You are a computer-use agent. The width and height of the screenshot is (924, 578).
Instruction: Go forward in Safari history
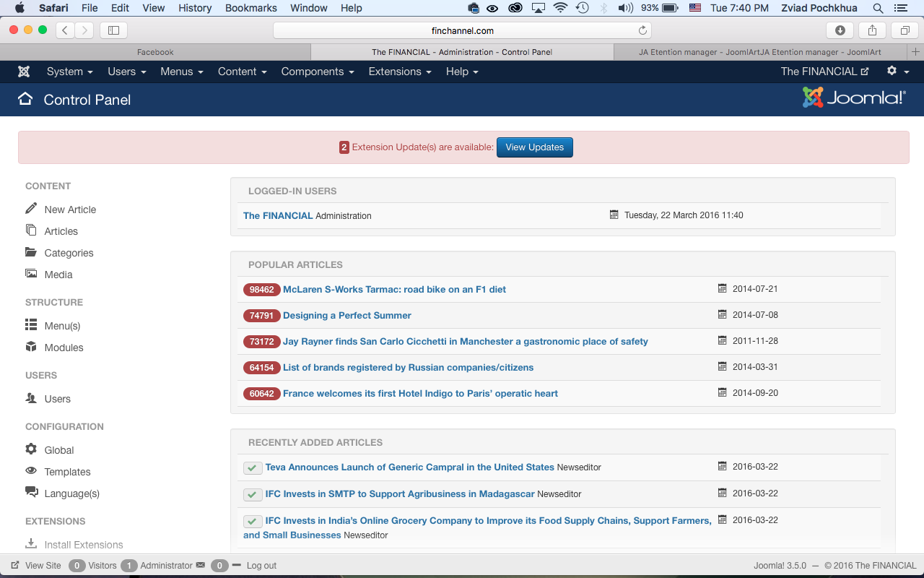(84, 30)
